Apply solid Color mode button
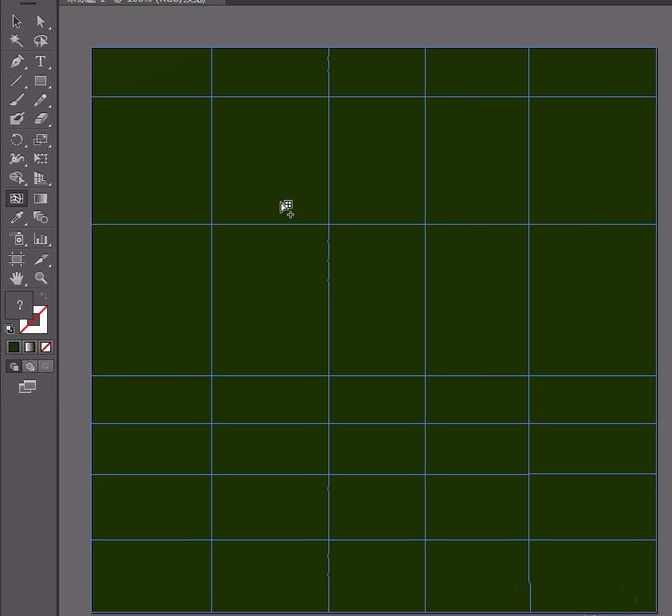 pyautogui.click(x=14, y=347)
